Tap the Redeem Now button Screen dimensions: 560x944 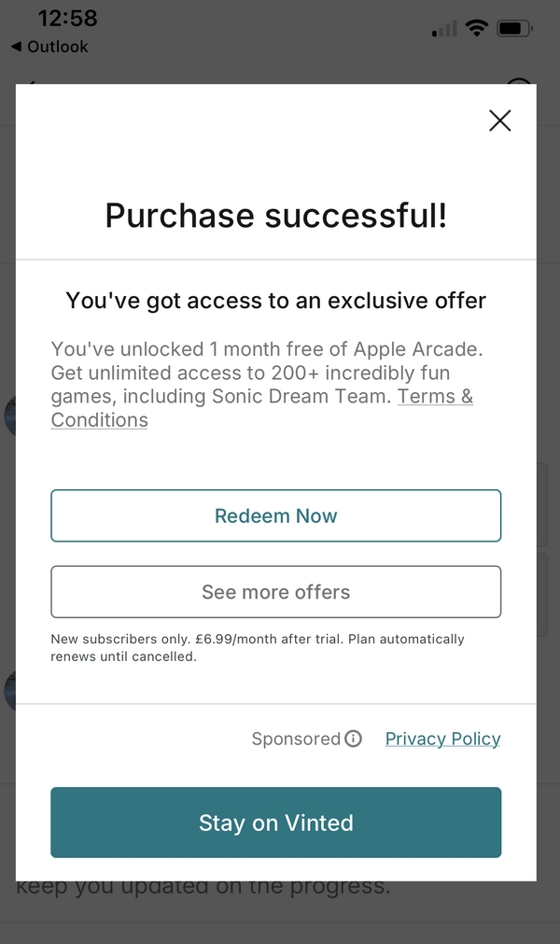(x=275, y=515)
